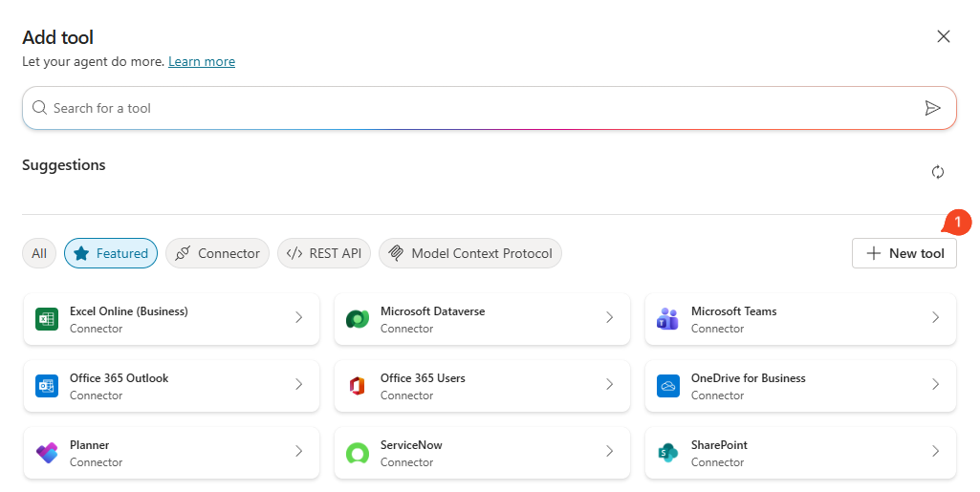This screenshot has height=492, width=980.
Task: Click the Microsoft Teams icon
Action: [667, 319]
